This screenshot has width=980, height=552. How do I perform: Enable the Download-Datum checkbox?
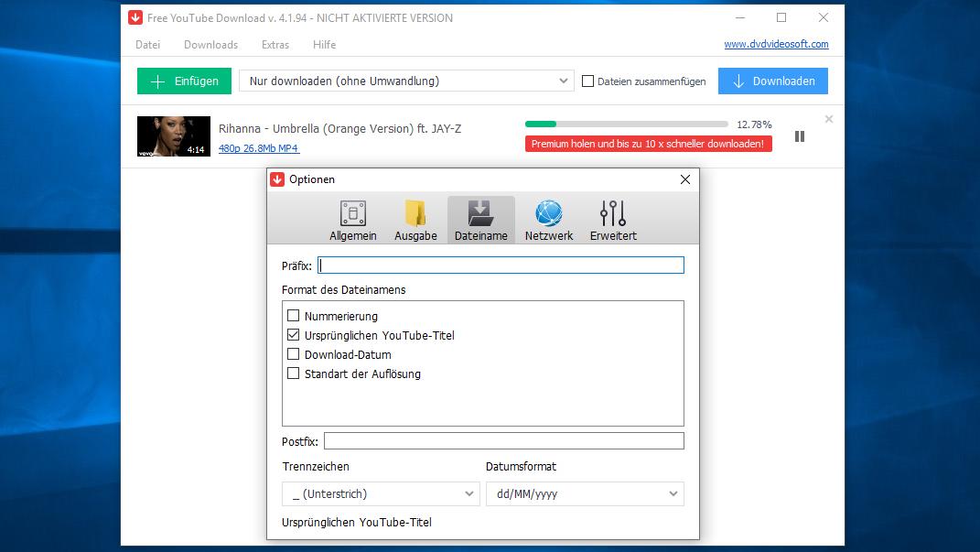[293, 354]
